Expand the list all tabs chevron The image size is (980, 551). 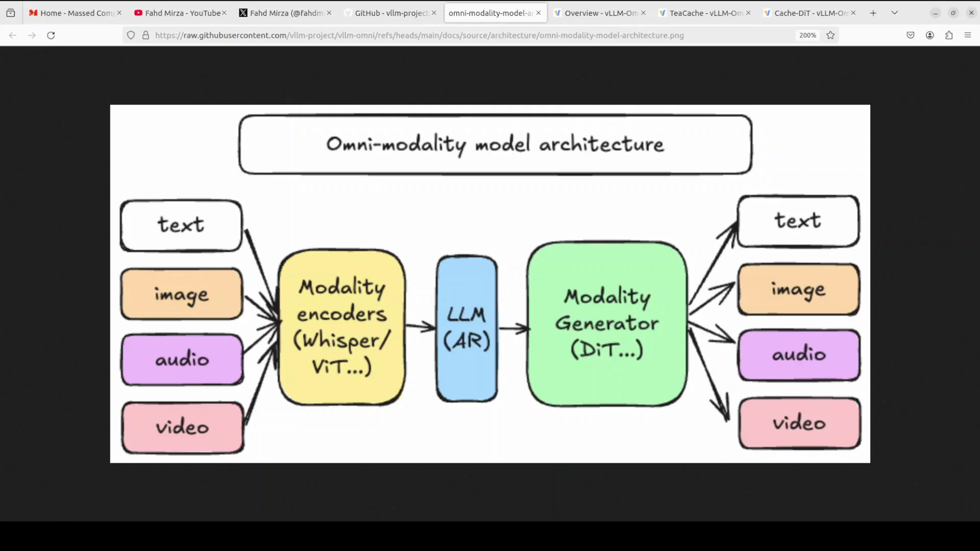(895, 13)
